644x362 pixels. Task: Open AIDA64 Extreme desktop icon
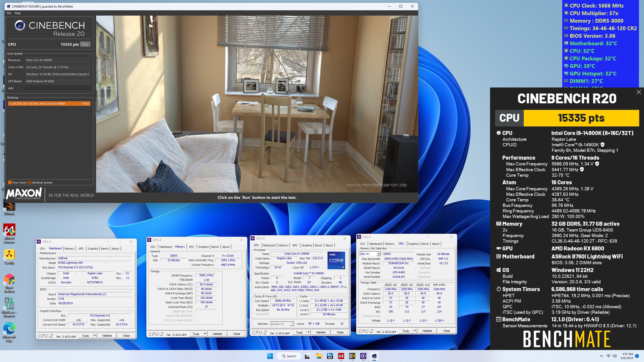click(x=9, y=234)
